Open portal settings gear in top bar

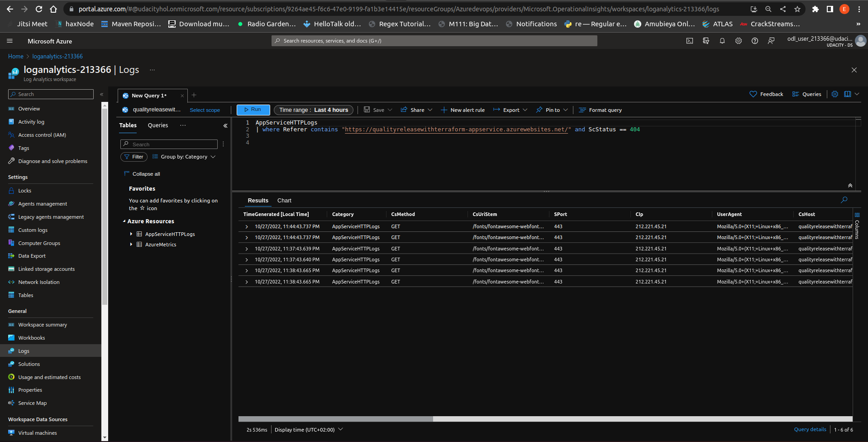point(739,41)
